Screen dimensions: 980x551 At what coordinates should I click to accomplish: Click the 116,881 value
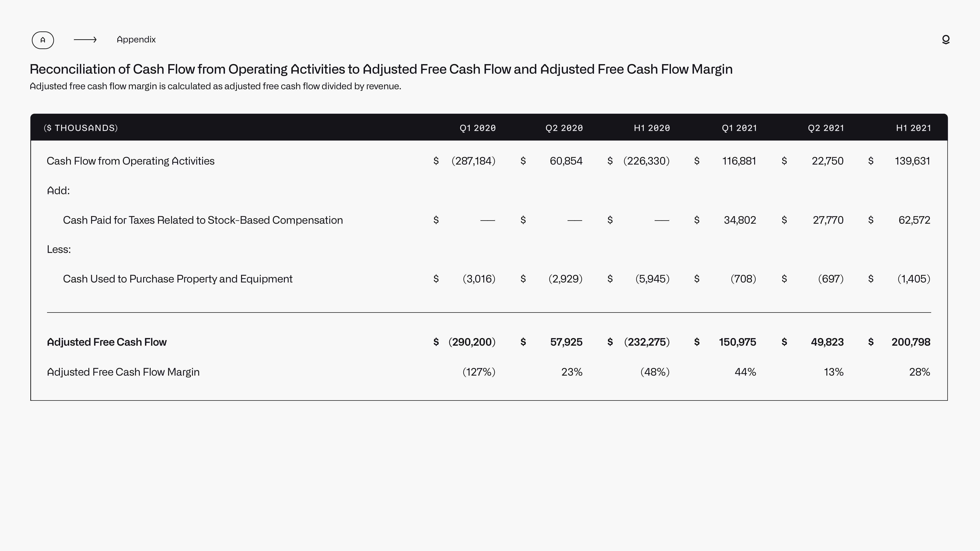coord(739,161)
